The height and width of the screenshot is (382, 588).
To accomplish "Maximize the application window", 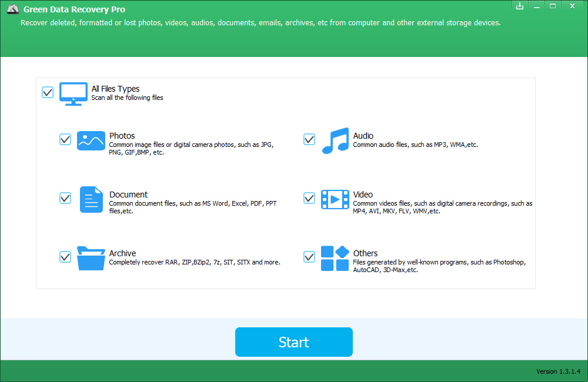I will point(552,6).
